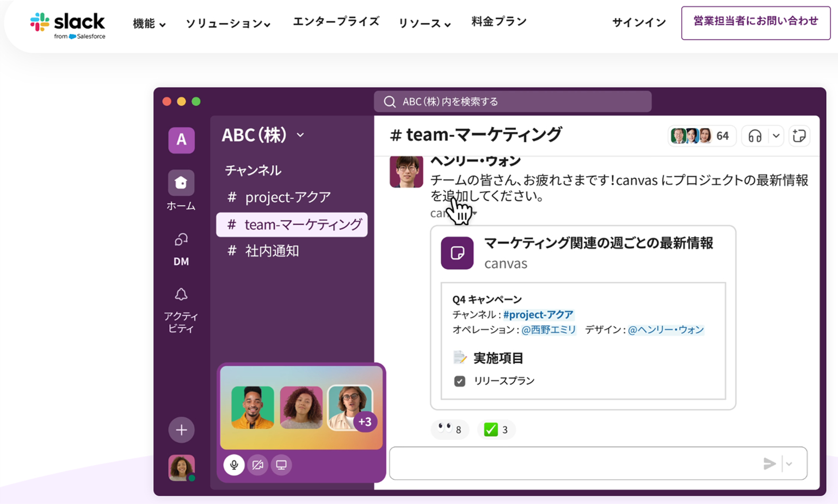
Task: Mute the microphone in the huddle
Action: [x=233, y=465]
